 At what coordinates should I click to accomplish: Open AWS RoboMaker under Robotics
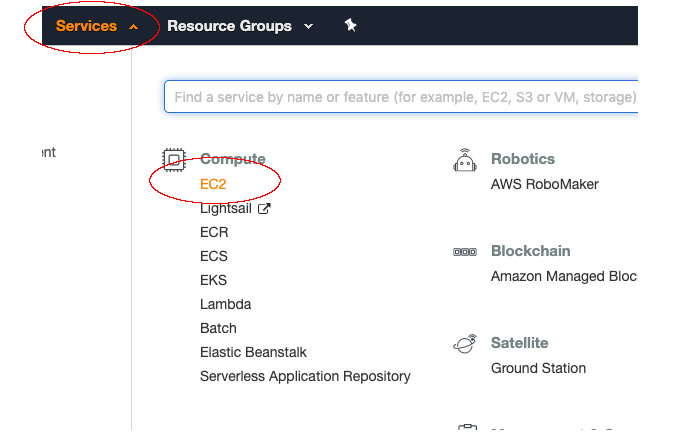pyautogui.click(x=544, y=184)
